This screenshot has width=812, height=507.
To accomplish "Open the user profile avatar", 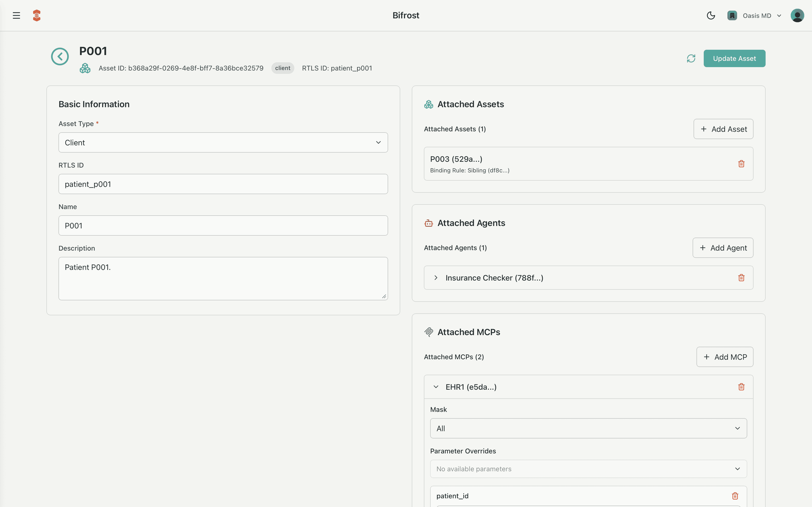I will tap(797, 15).
